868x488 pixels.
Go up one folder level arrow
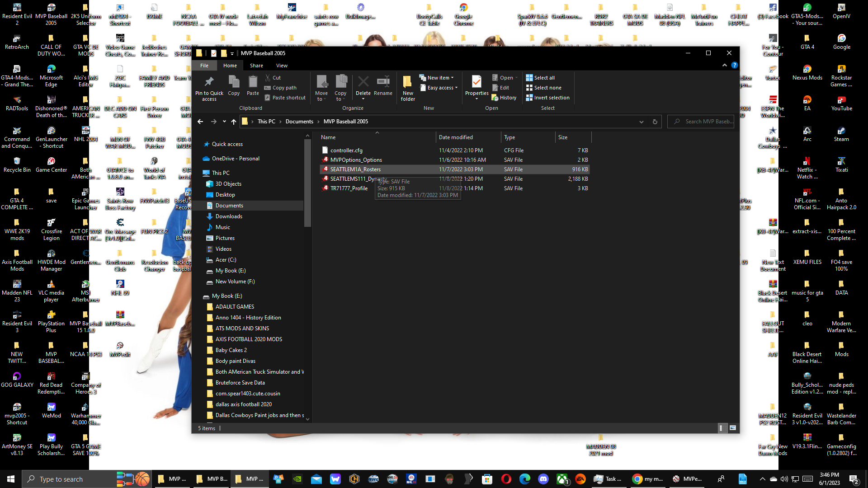click(x=234, y=122)
